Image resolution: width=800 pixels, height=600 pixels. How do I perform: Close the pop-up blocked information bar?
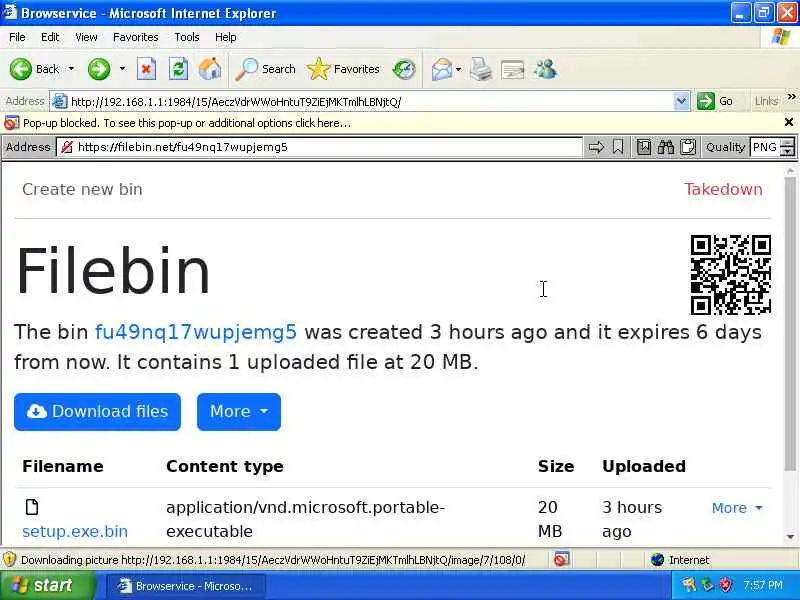pyautogui.click(x=789, y=122)
